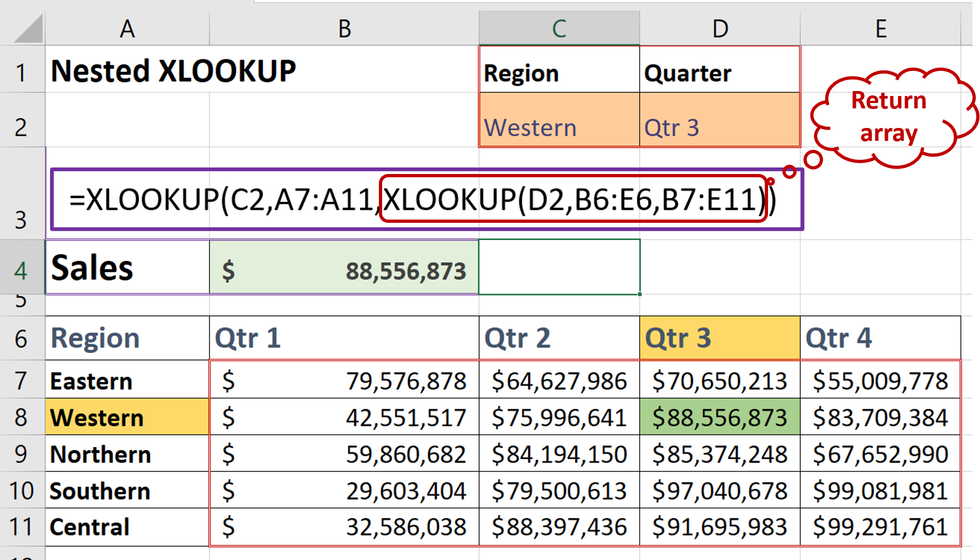Click Western Qtr 4 value $83,709,384
Viewport: 980px width, 560px height.
point(880,417)
